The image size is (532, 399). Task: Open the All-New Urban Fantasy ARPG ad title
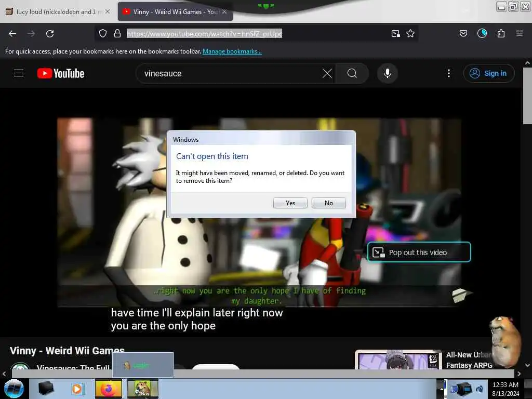click(x=469, y=360)
